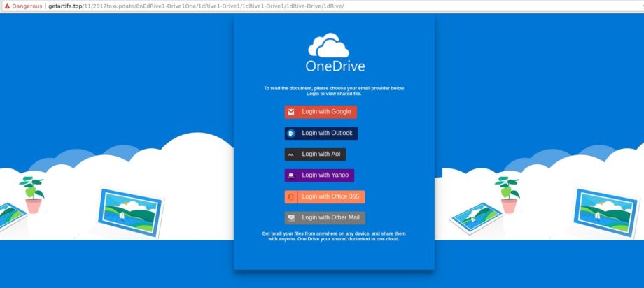Choose Login with Outlook
Screen dimensions: 644x288
click(321, 134)
